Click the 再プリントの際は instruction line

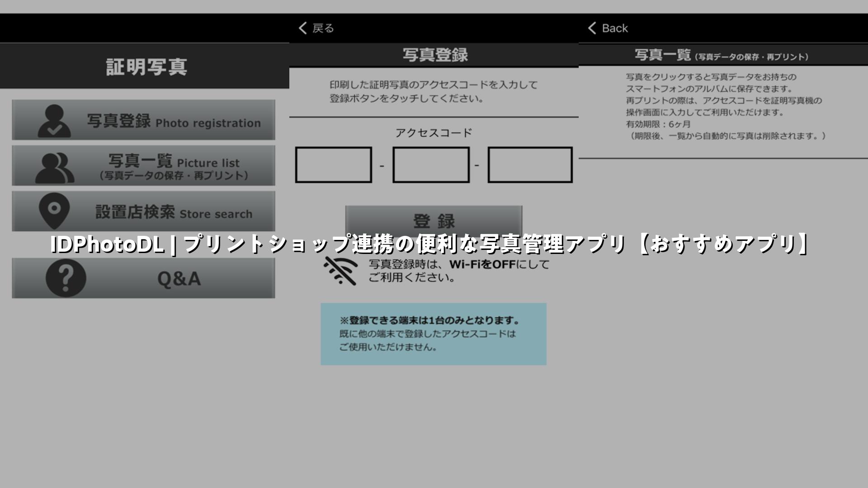click(724, 100)
